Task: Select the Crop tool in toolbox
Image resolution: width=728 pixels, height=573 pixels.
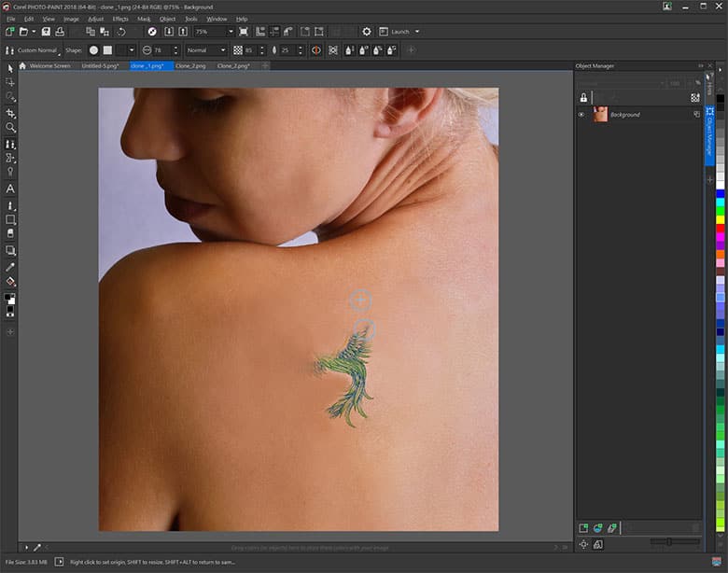Action: (11, 112)
